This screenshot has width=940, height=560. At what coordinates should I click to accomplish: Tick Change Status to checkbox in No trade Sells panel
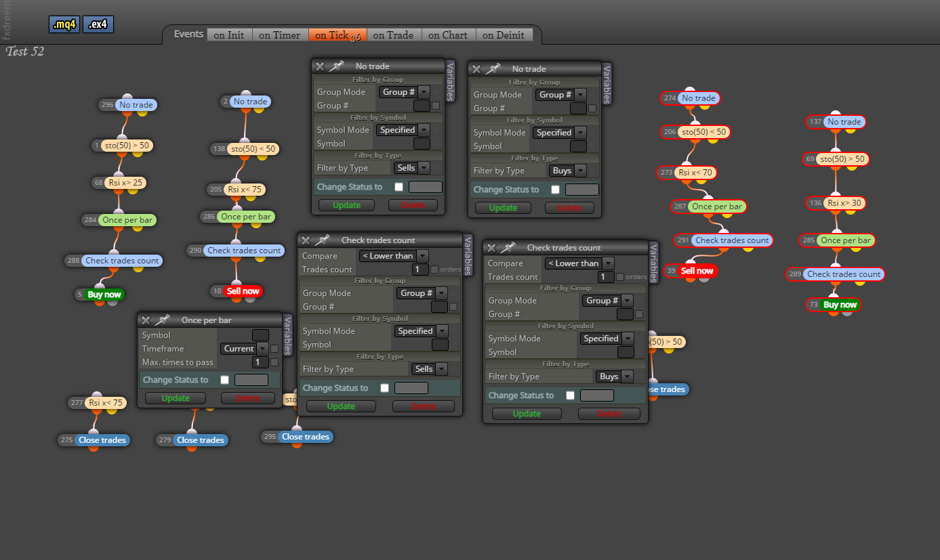click(x=399, y=187)
